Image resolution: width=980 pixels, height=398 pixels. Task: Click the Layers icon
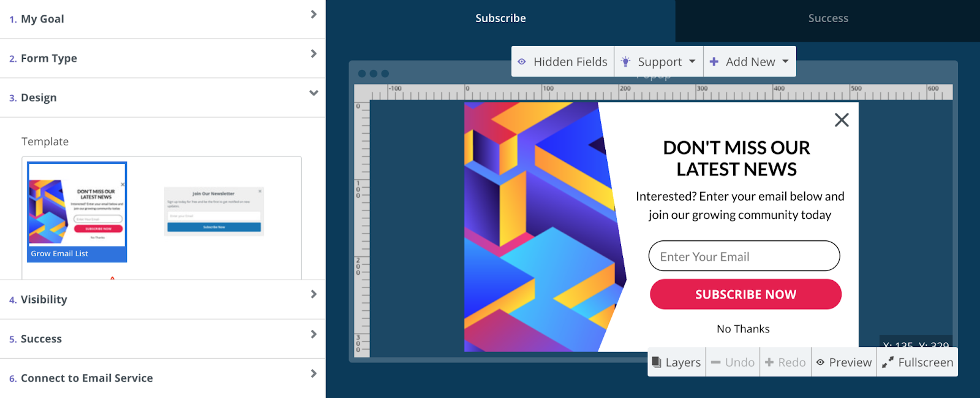[657, 362]
